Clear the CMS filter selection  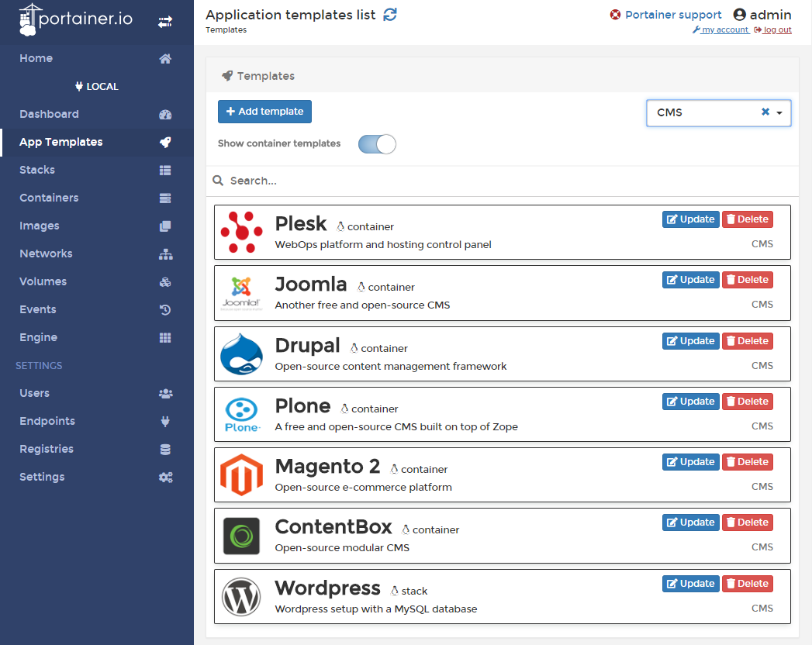click(765, 112)
